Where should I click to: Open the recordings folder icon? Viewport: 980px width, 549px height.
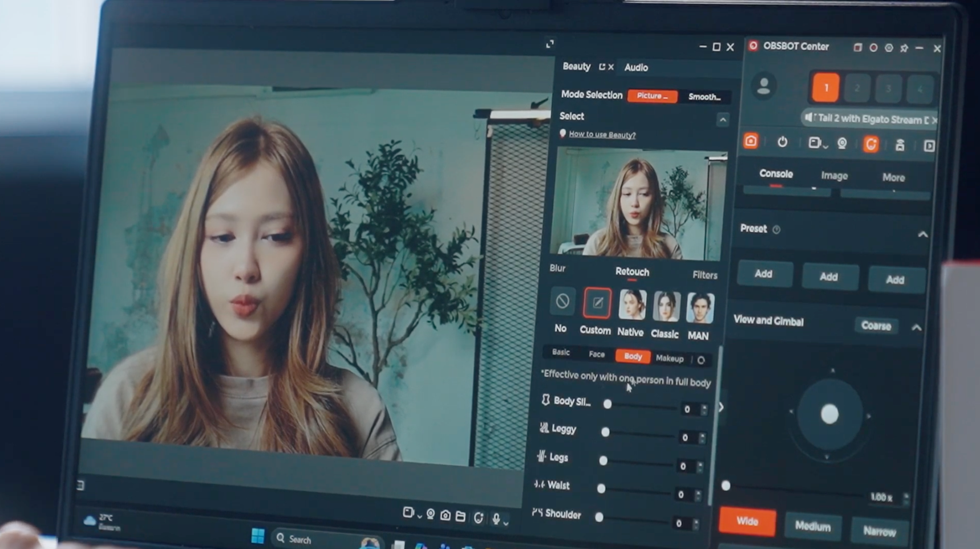461,516
